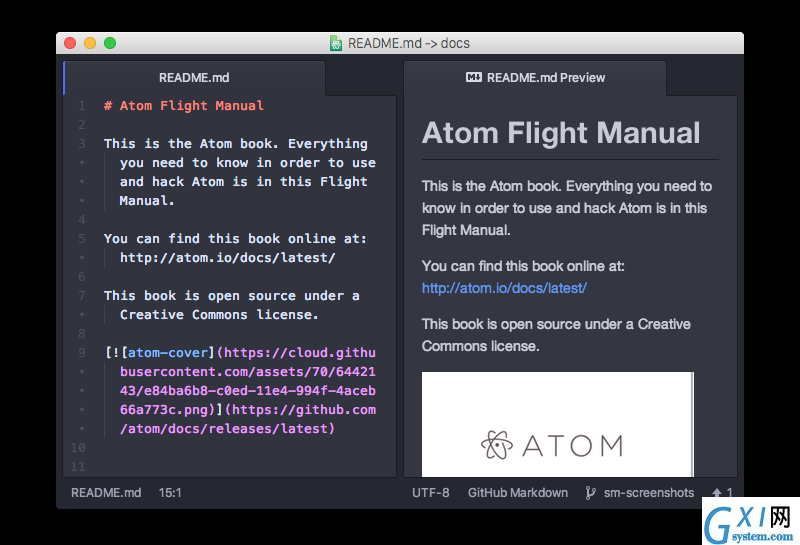Click 'You can find this book online at:' in editor

click(x=235, y=239)
